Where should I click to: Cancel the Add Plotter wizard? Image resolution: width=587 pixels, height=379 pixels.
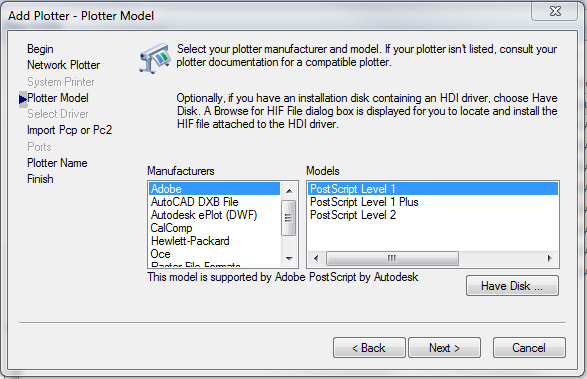(x=529, y=348)
